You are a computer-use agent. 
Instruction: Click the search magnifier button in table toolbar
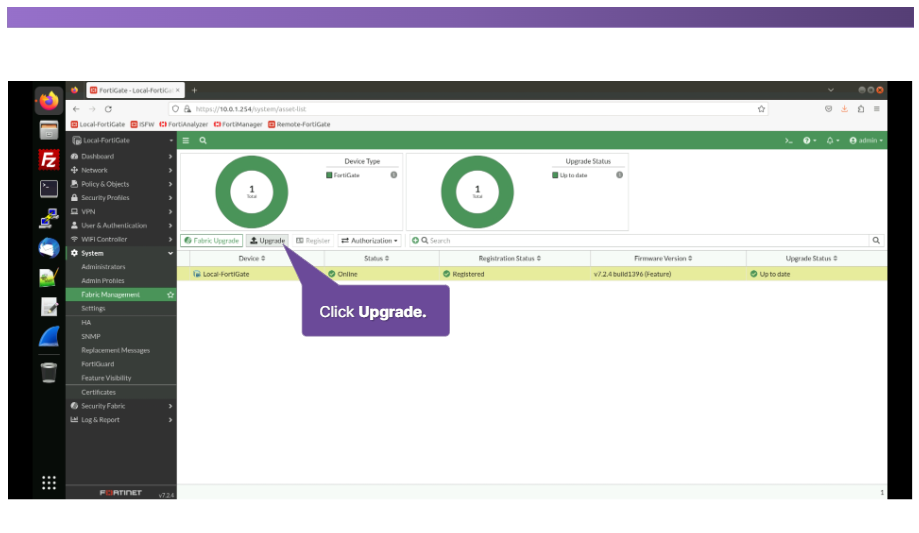(876, 240)
